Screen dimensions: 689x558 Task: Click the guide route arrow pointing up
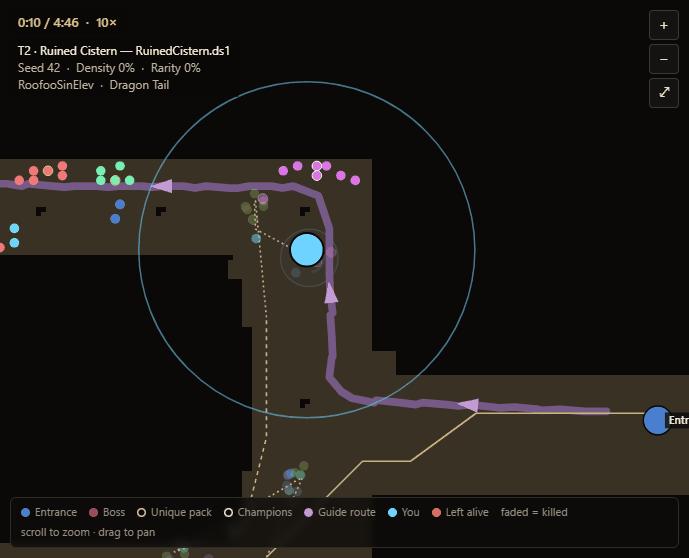coord(331,293)
